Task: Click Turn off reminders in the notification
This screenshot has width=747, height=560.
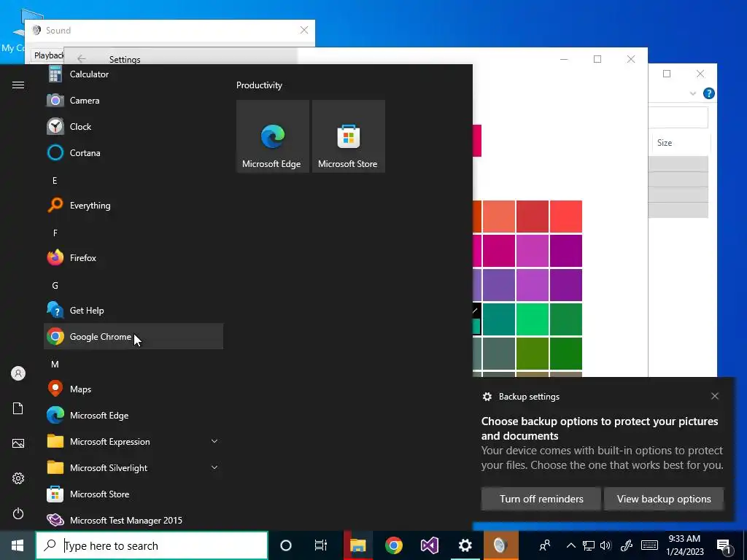Action: [541, 499]
